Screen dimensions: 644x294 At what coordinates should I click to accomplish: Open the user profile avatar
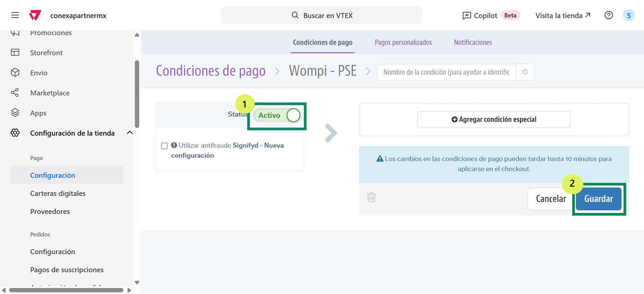[629, 15]
